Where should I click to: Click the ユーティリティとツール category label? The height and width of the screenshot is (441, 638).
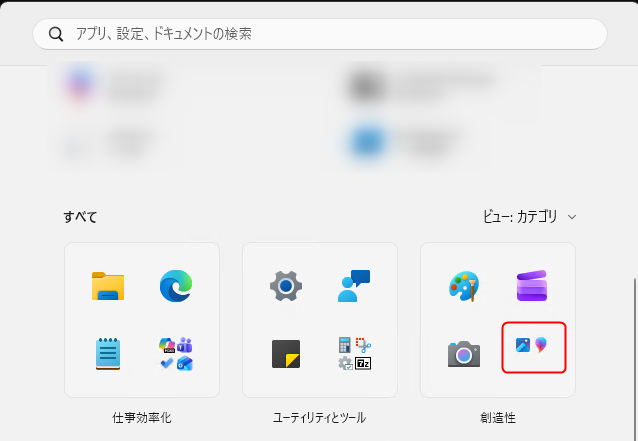click(x=319, y=417)
